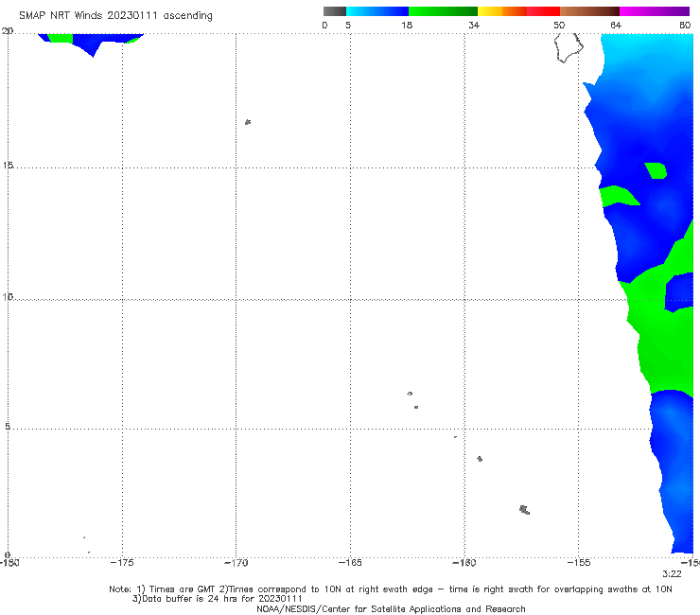
Task: Click the latitude axis label '20'
Action: [x=8, y=31]
